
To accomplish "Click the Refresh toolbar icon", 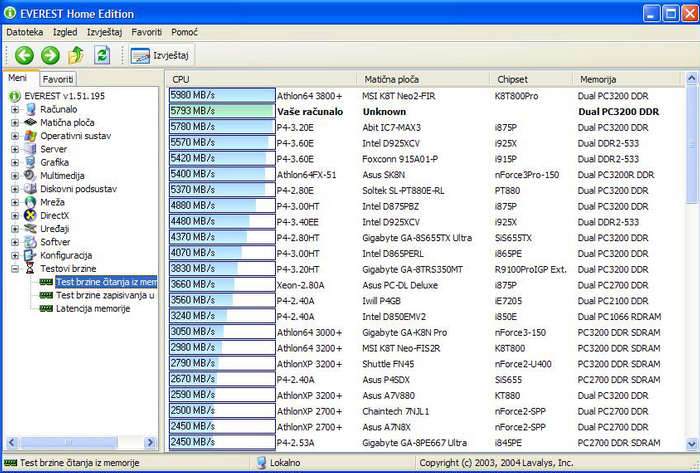I will click(102, 55).
